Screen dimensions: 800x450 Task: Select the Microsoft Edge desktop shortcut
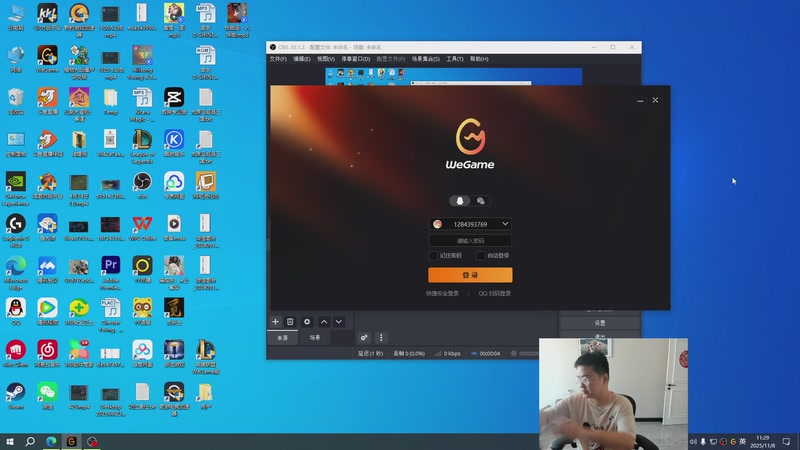[16, 273]
